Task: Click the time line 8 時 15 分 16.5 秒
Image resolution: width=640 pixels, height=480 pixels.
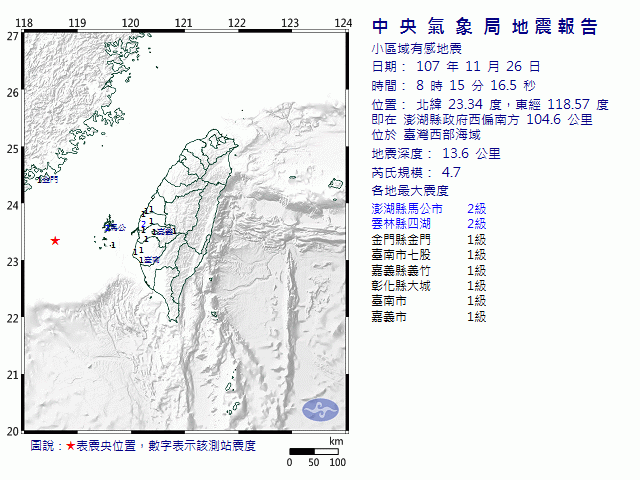Action: point(453,85)
